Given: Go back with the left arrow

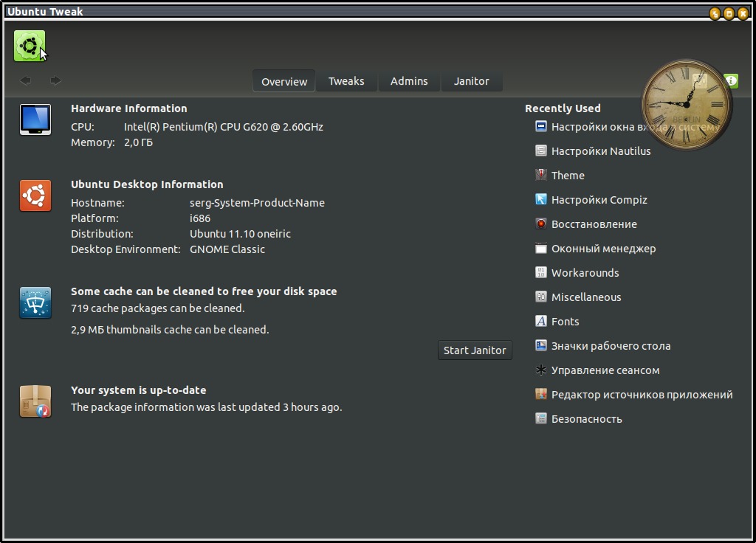Looking at the screenshot, I should tap(26, 80).
